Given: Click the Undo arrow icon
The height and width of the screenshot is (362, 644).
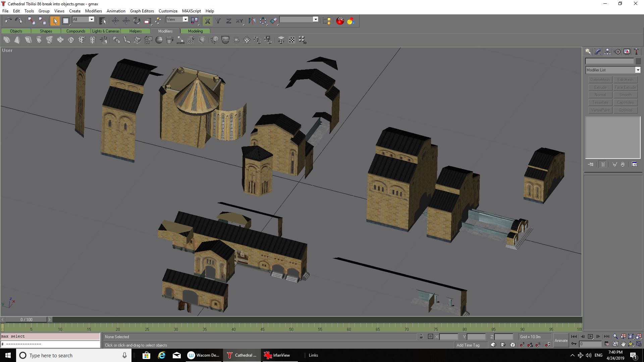Looking at the screenshot, I should point(8,21).
